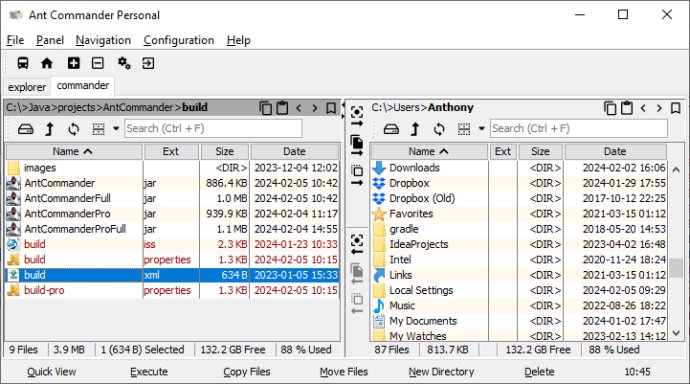Click bookmark icon in right panel header
This screenshot has height=384, width=690.
tap(675, 108)
